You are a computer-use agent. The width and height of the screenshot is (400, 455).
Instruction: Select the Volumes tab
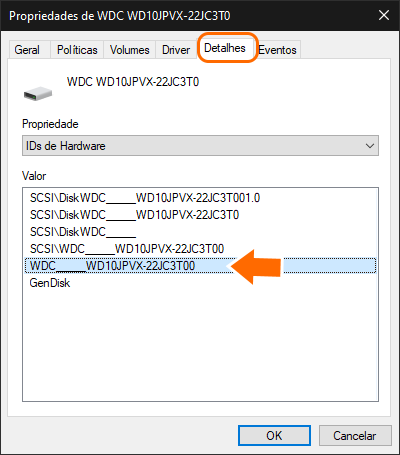pos(130,50)
